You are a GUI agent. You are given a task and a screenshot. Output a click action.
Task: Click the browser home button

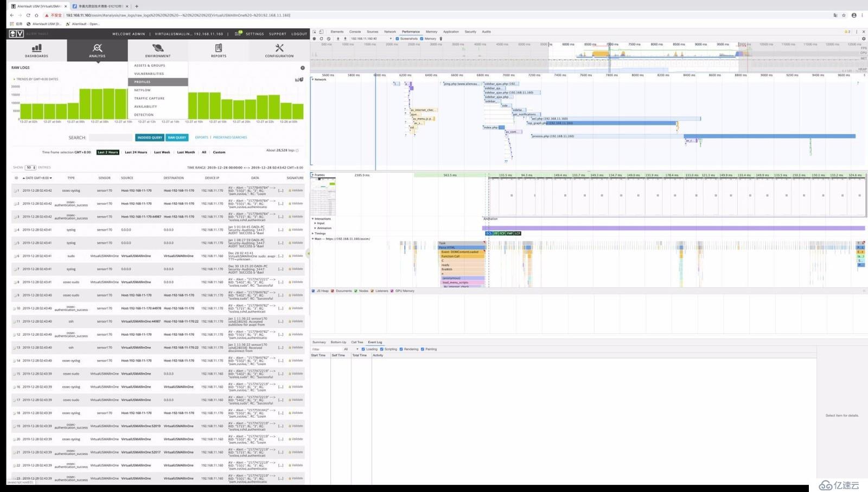pos(36,15)
